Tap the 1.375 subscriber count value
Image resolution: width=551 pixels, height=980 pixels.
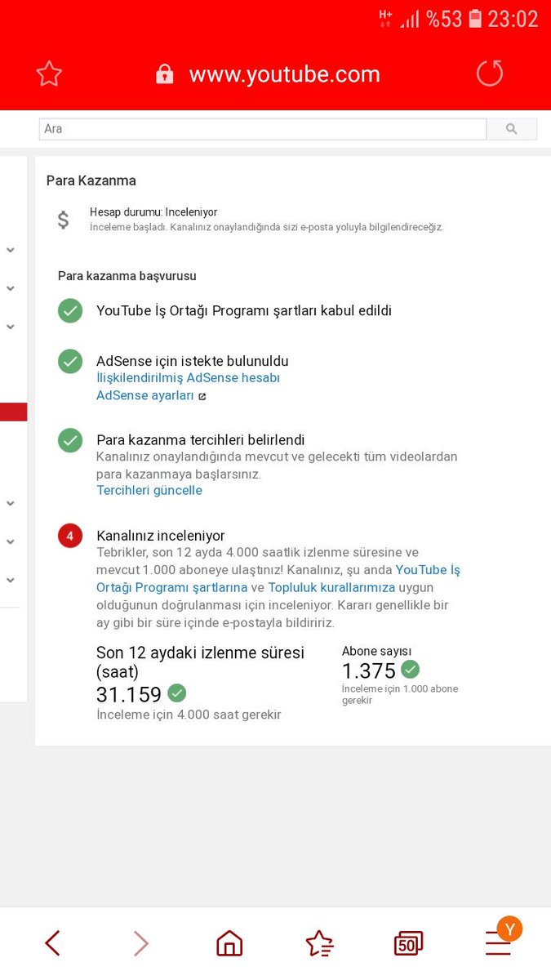click(x=369, y=671)
